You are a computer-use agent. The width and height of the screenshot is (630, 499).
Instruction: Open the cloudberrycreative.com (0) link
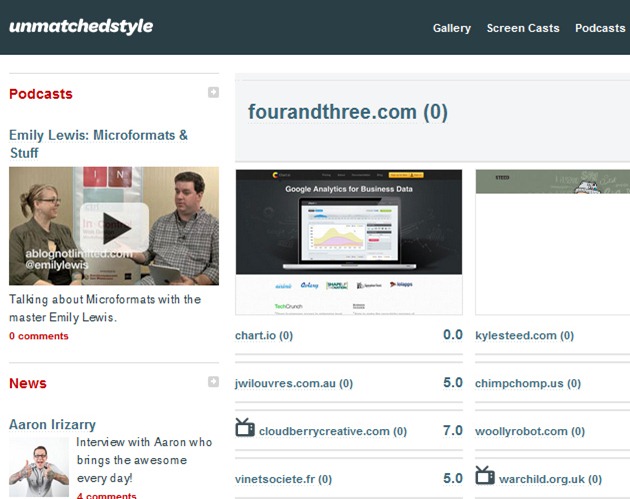click(333, 432)
